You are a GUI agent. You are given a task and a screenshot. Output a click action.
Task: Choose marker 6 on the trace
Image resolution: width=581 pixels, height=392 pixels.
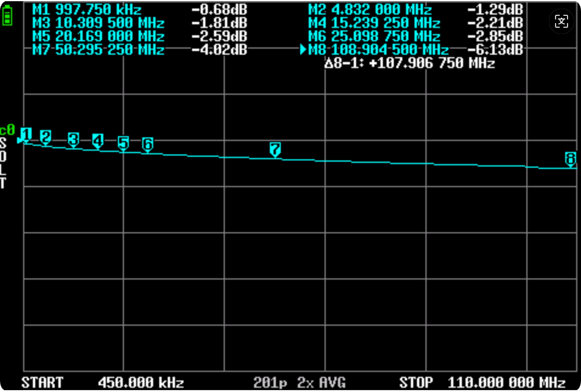coord(147,144)
